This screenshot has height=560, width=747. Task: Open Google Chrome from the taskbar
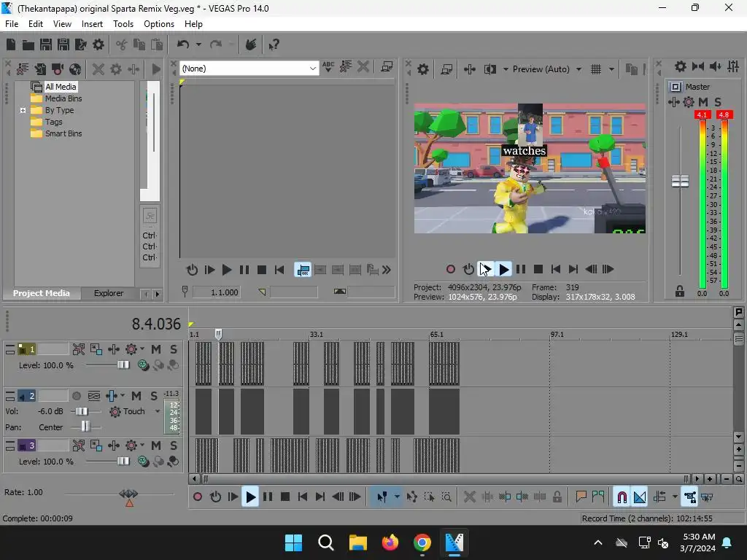(x=422, y=542)
